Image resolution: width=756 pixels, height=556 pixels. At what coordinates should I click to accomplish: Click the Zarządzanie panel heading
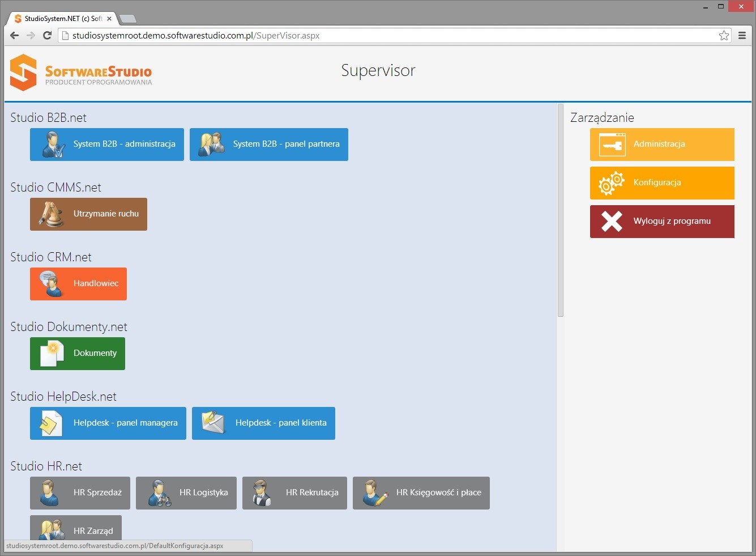coord(602,118)
